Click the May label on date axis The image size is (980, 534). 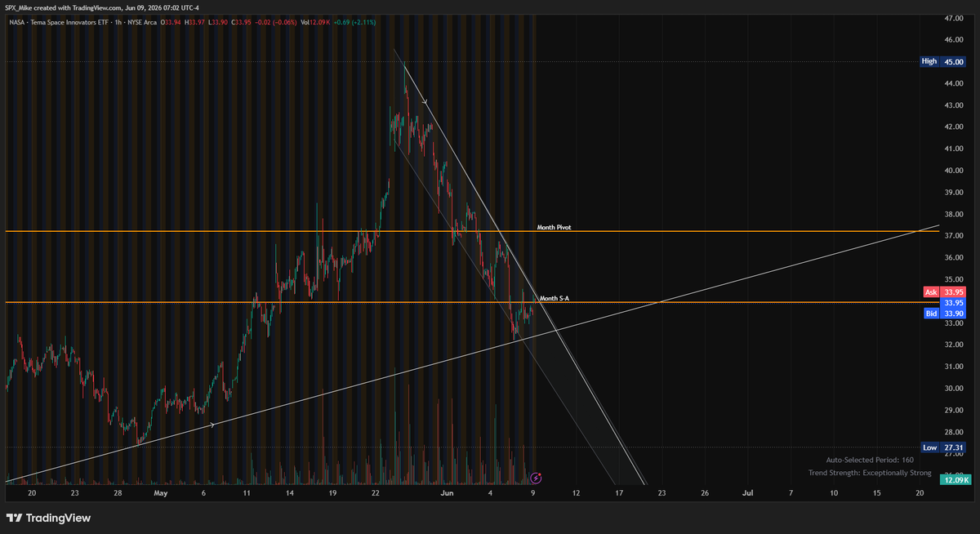160,493
